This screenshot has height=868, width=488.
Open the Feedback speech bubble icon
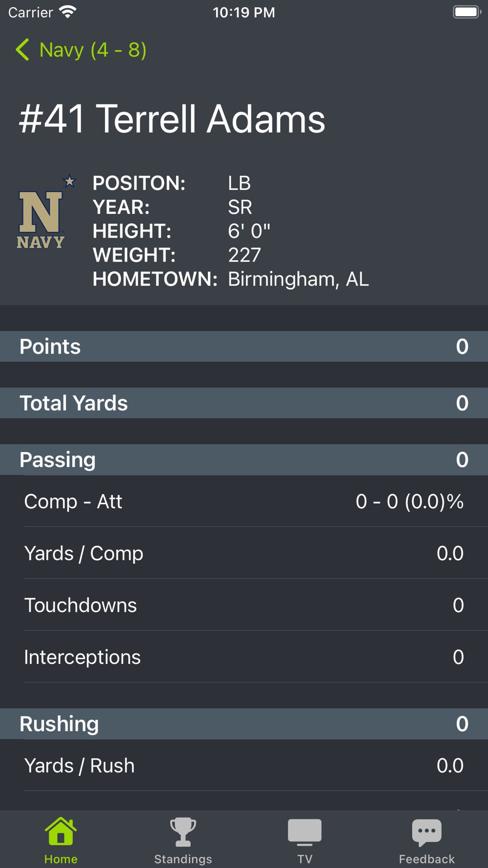[x=427, y=832]
